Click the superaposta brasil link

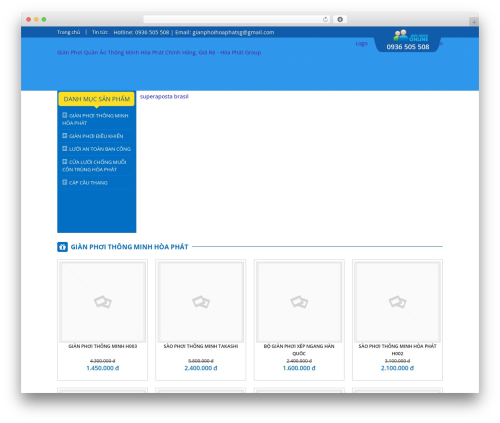click(x=164, y=96)
